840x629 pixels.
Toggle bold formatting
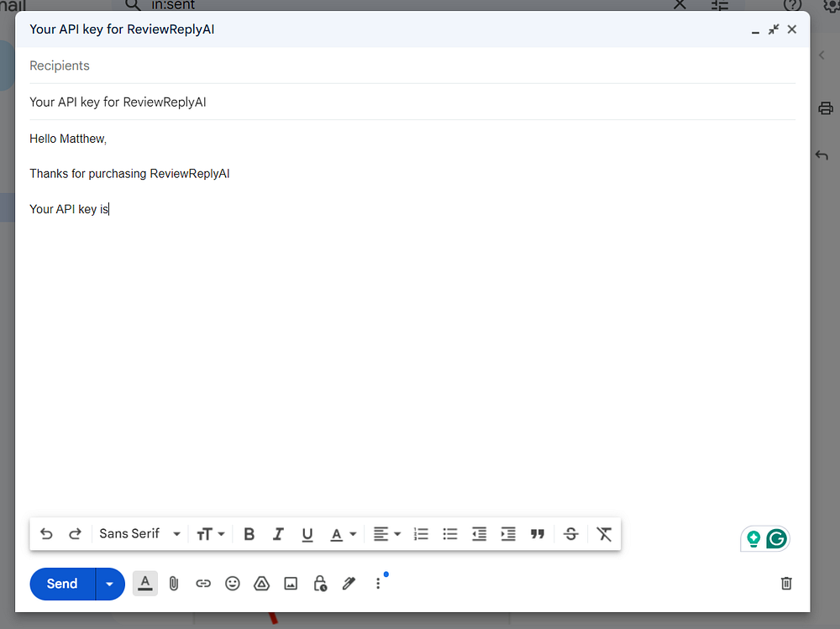249,534
